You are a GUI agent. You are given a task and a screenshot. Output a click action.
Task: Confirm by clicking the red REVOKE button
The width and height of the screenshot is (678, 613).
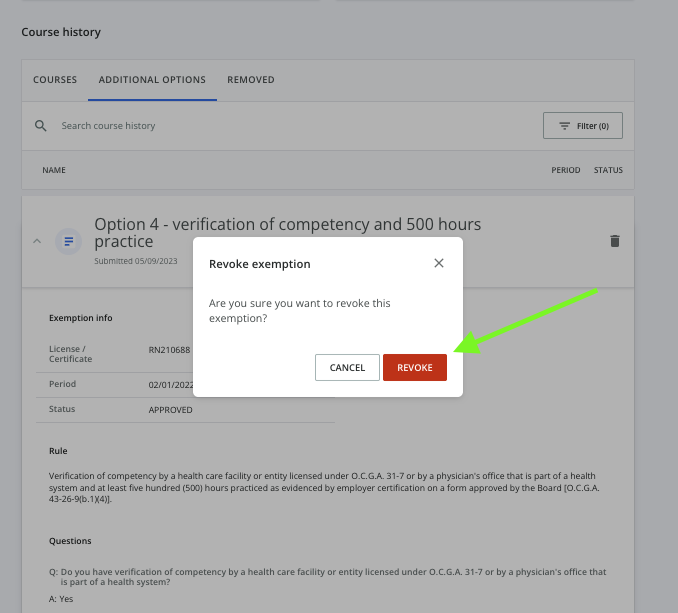(414, 368)
